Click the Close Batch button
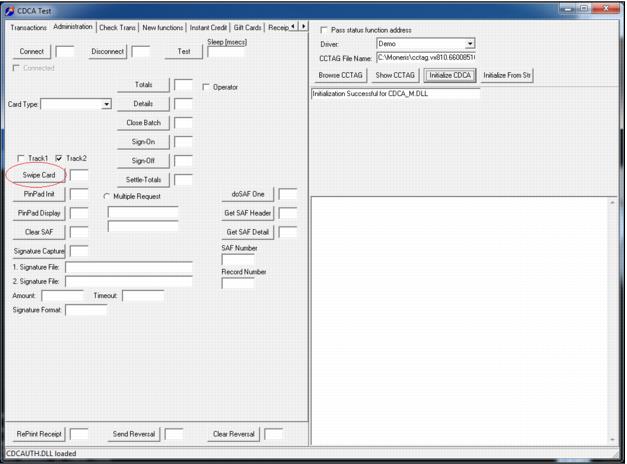Screen dimensions: 627x464 pos(143,123)
